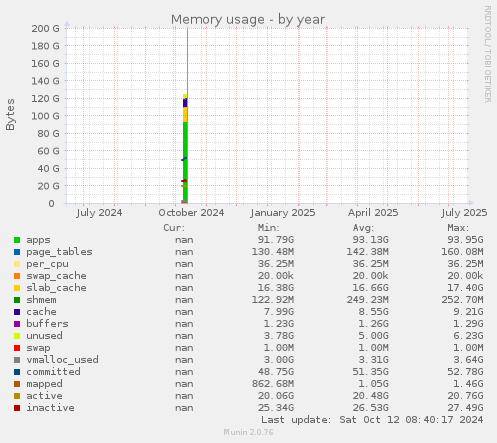The image size is (497, 443).
Task: Click cache avg value 8.55G
Action: click(374, 312)
